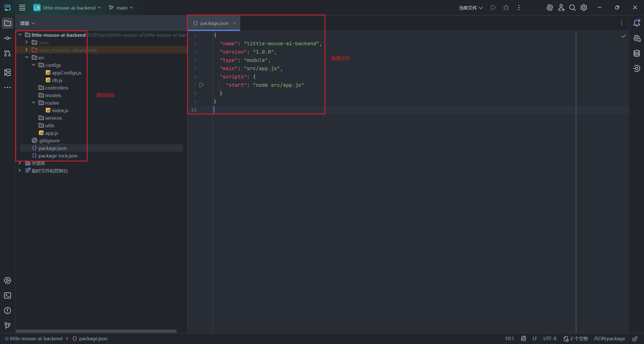Click the UTF-8 encoding status button

pyautogui.click(x=550, y=339)
